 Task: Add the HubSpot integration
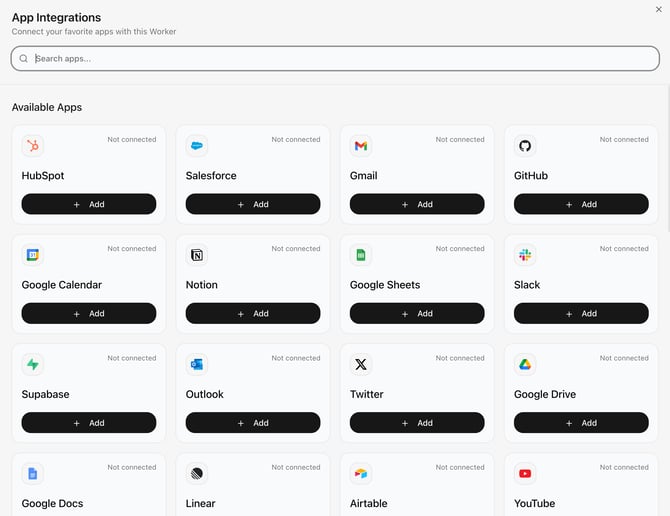click(x=89, y=204)
